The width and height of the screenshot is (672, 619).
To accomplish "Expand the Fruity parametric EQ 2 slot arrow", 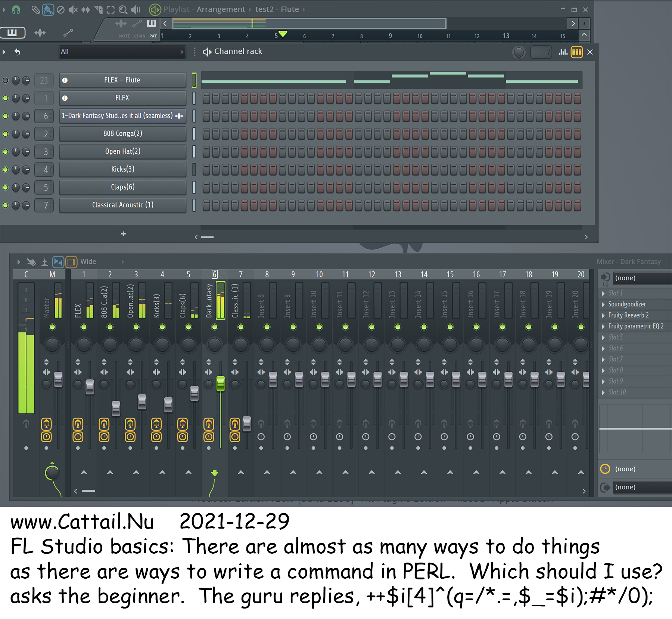I will pyautogui.click(x=603, y=326).
